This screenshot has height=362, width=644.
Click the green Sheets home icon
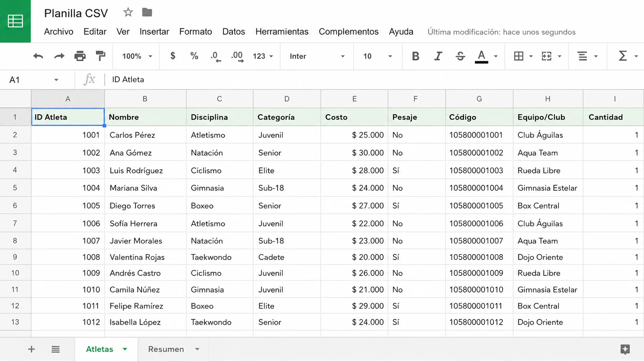(x=15, y=21)
